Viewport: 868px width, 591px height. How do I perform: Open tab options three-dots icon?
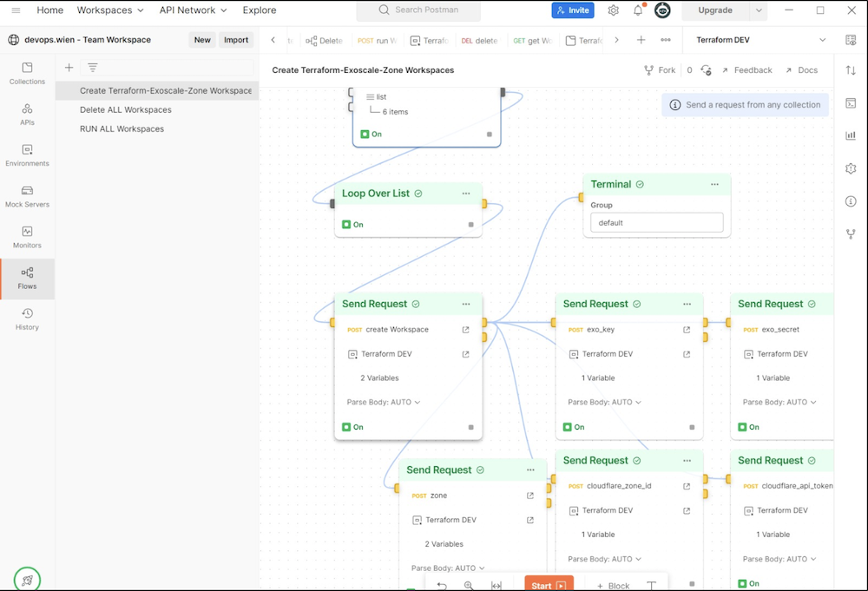point(666,40)
